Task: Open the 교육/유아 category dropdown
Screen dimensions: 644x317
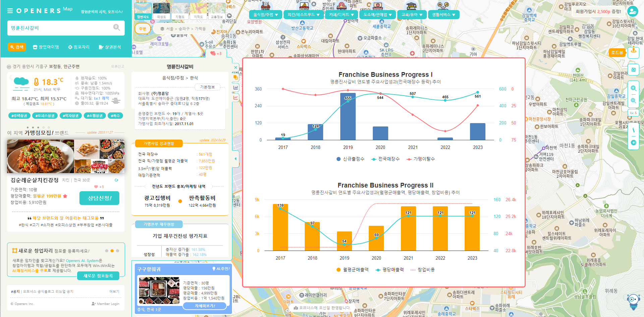Action: (x=412, y=15)
